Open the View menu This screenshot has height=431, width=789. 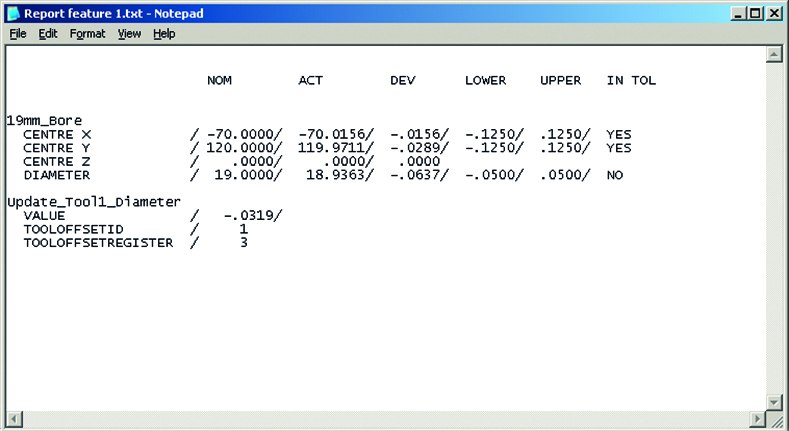129,33
